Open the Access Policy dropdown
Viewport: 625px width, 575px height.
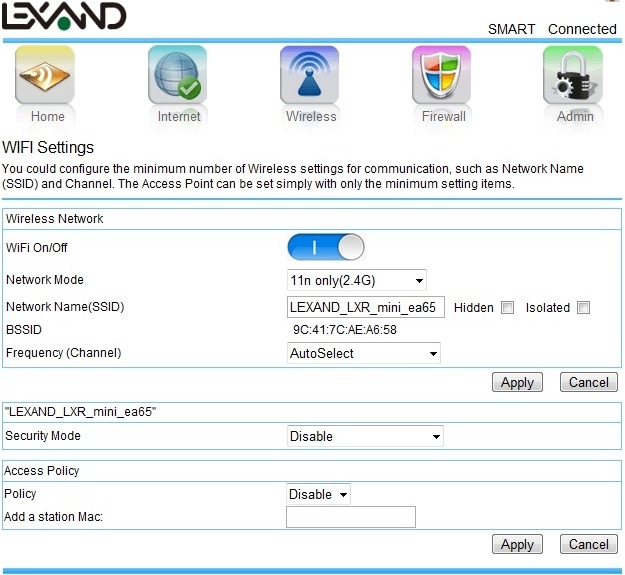pos(319,494)
